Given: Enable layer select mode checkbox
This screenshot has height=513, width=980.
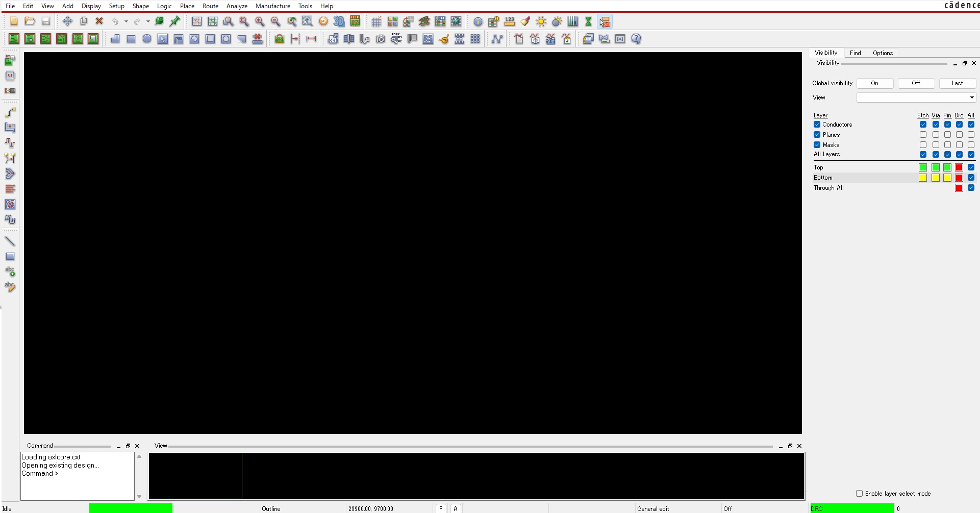Looking at the screenshot, I should pyautogui.click(x=859, y=494).
